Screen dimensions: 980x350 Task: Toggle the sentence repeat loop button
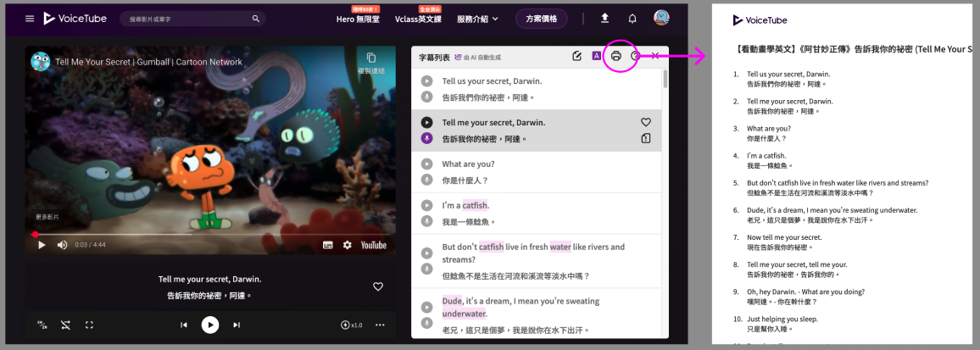coord(65,325)
